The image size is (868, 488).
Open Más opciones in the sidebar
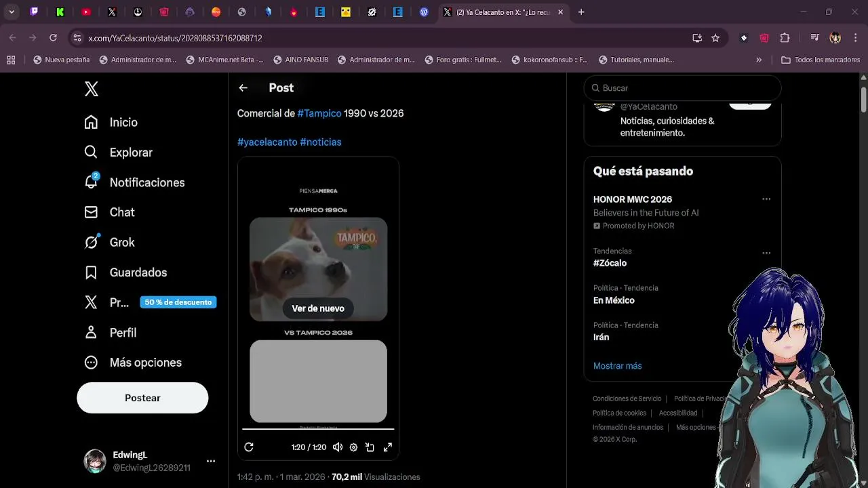[133, 363]
